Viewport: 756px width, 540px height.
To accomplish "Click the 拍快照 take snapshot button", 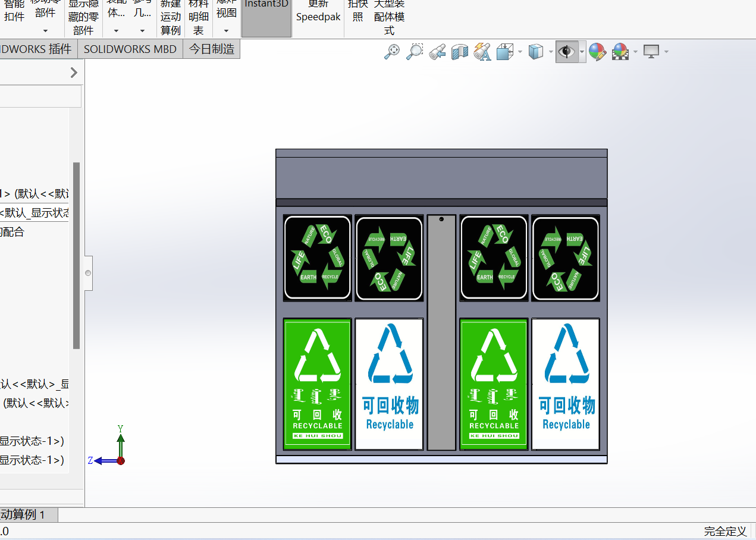I will [x=357, y=11].
